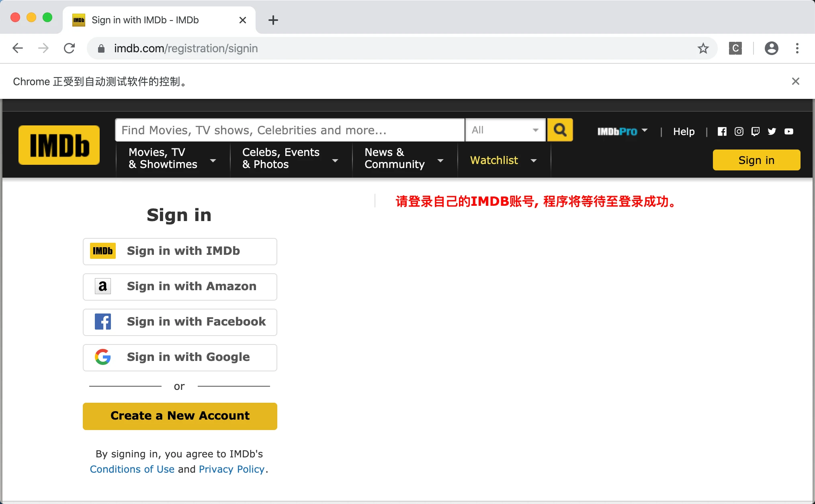
Task: Click the lock icon in address bar
Action: (101, 49)
